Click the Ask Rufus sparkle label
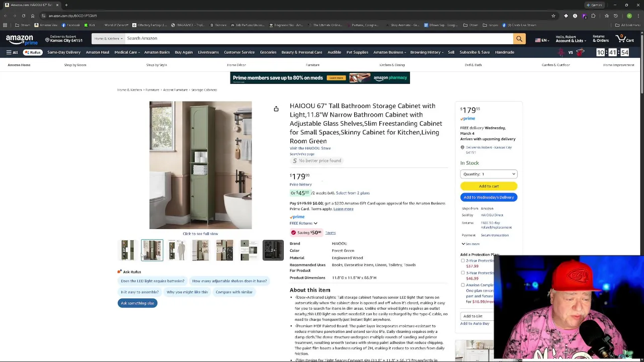Screen dimensions: 644x362 [x=129, y=272]
